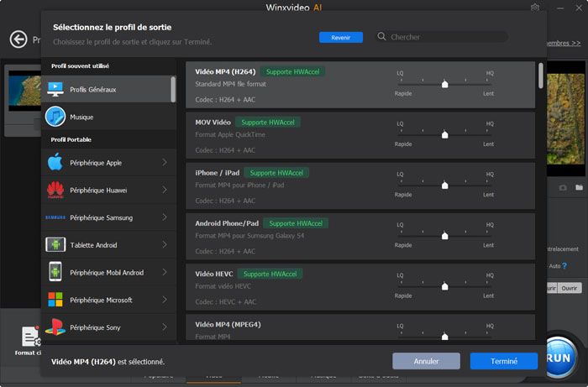Adjust MOV Vidéo quality slider
Viewport: 588px width, 387px height.
point(444,134)
